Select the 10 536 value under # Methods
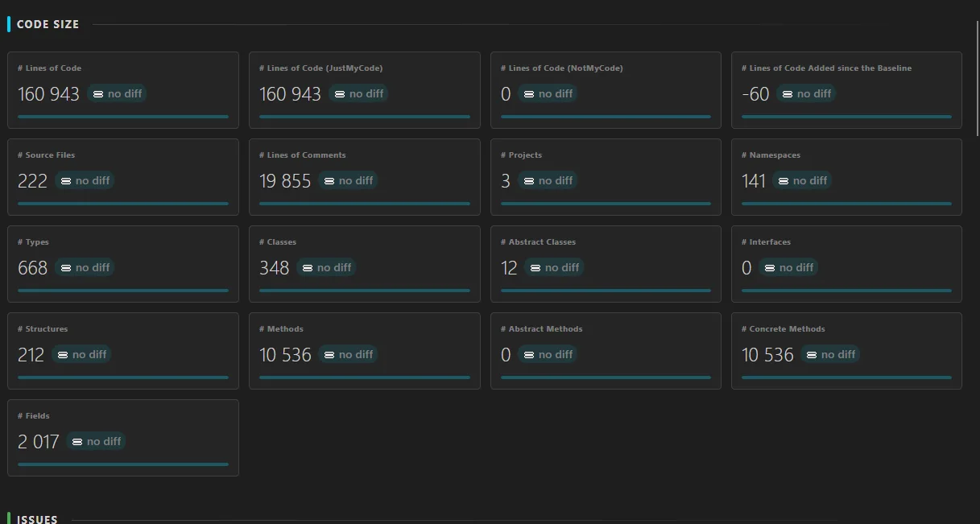This screenshot has height=524, width=980. click(x=285, y=355)
